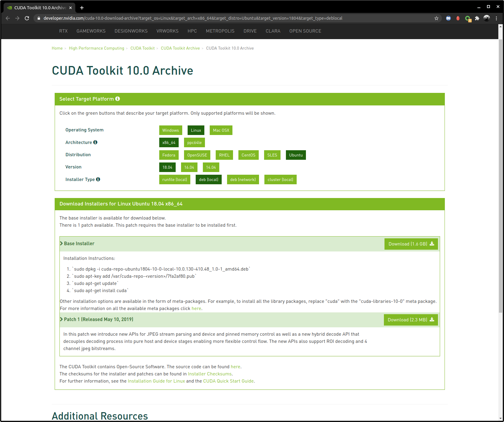Viewport: 504px width, 422px height.
Task: Open CUDA Quick Start Guide link
Action: [229, 381]
